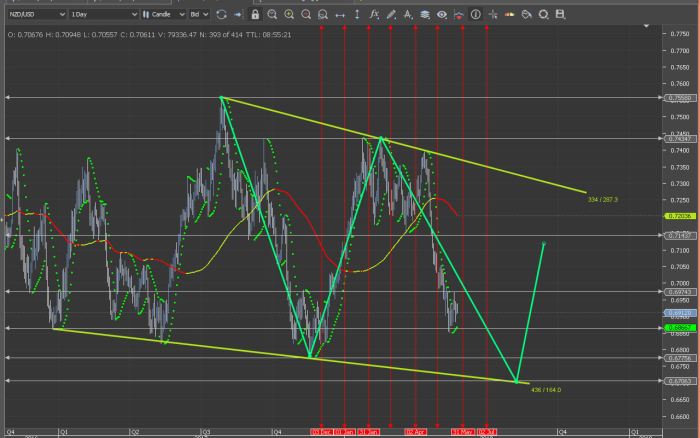Click the autoscale zoom icon
Screen dimensions: 700x438
323,14
